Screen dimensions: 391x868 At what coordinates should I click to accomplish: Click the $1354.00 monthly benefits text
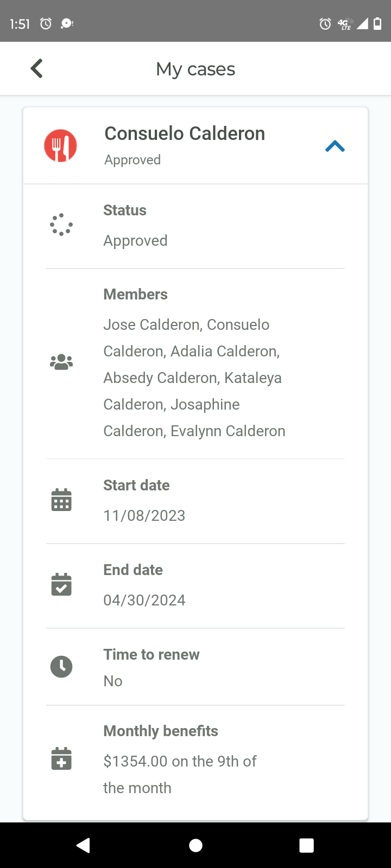coord(180,774)
